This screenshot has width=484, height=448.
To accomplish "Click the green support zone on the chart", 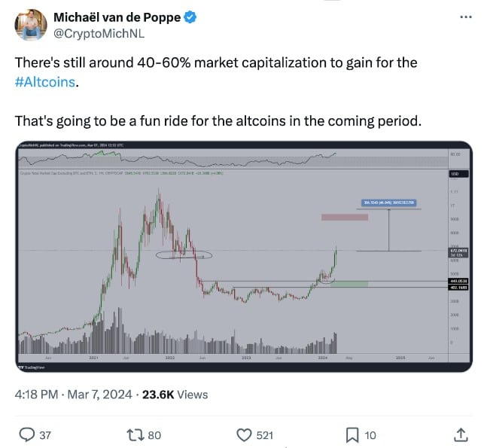I will 349,284.
